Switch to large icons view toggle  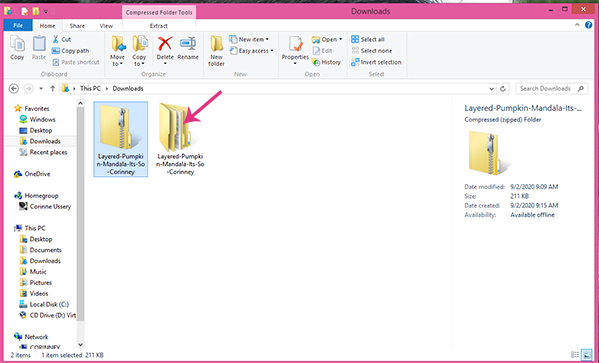click(586, 355)
